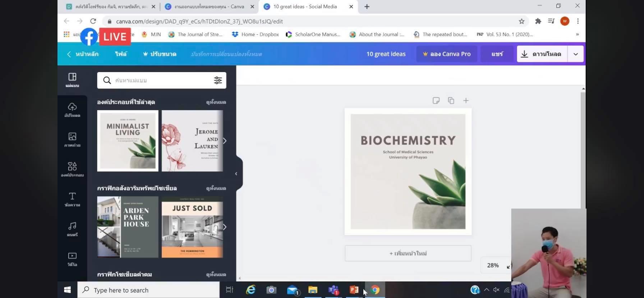Focus the template search field

[162, 80]
